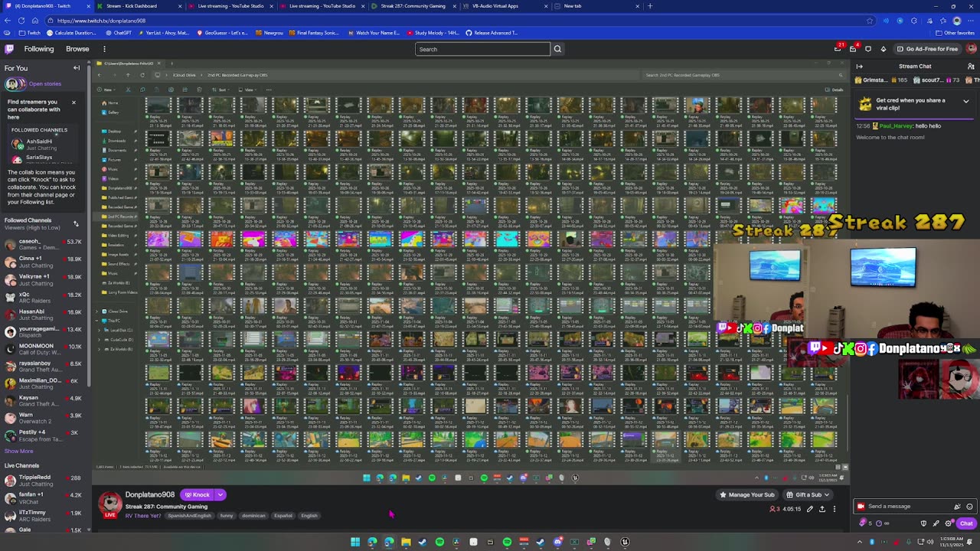Open Other favorites folder
The width and height of the screenshot is (980, 551).
(955, 33)
